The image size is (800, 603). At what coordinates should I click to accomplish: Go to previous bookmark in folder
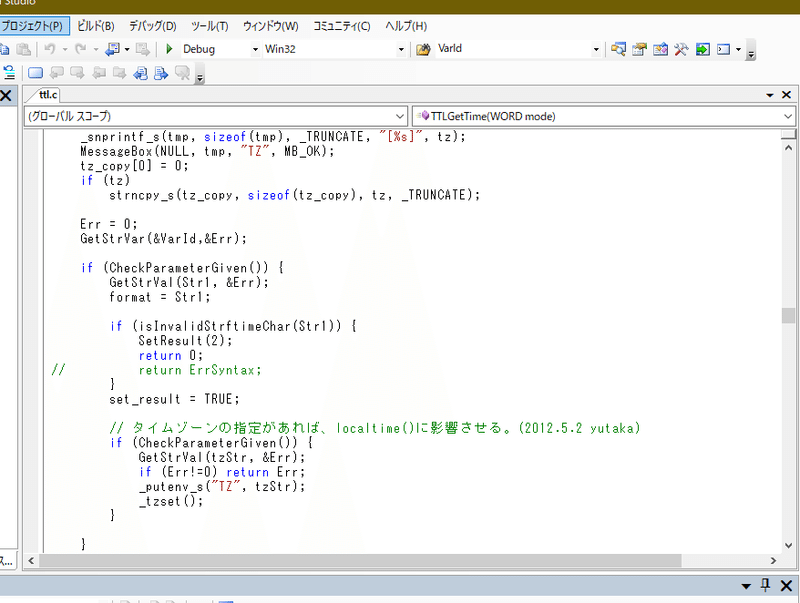point(99,73)
